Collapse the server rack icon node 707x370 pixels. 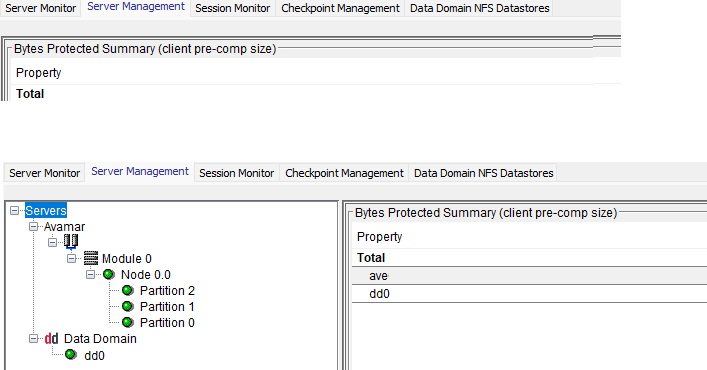(x=52, y=242)
